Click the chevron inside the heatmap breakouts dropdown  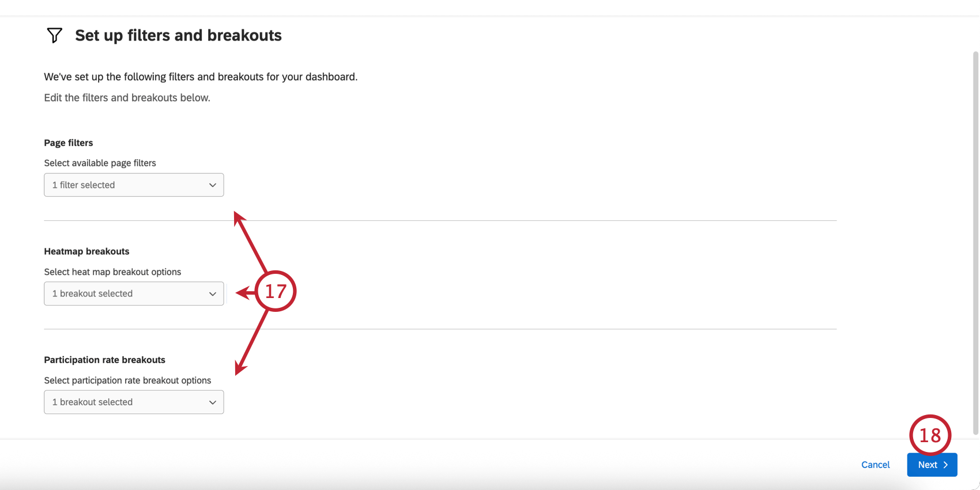click(x=213, y=293)
